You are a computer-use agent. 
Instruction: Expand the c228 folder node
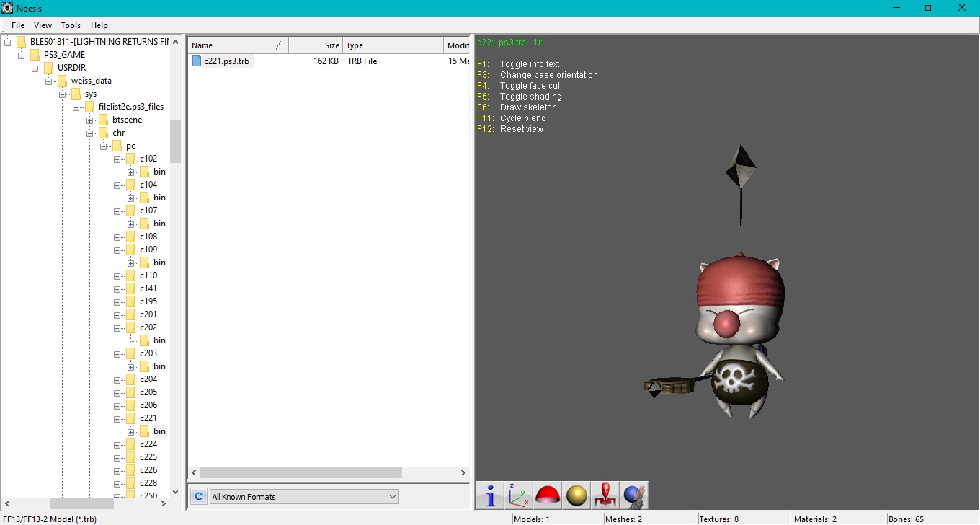coord(117,483)
